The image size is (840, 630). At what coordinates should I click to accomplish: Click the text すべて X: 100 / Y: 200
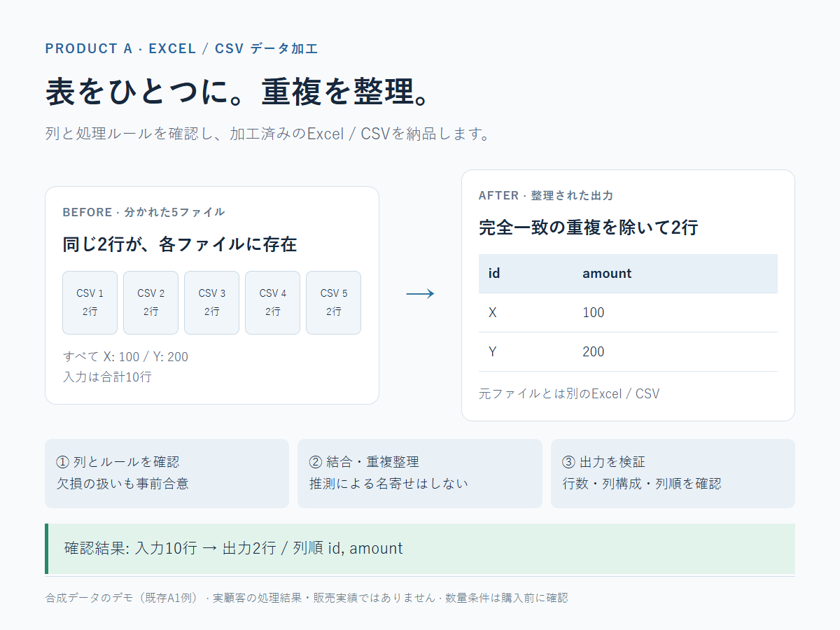click(125, 357)
